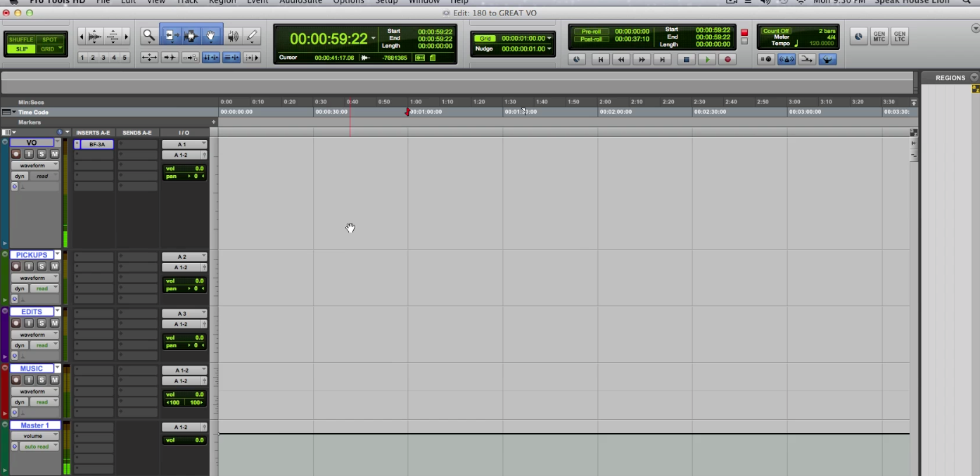Toggle Post-roll on
Viewport: 980px width, 476px height.
[x=590, y=39]
